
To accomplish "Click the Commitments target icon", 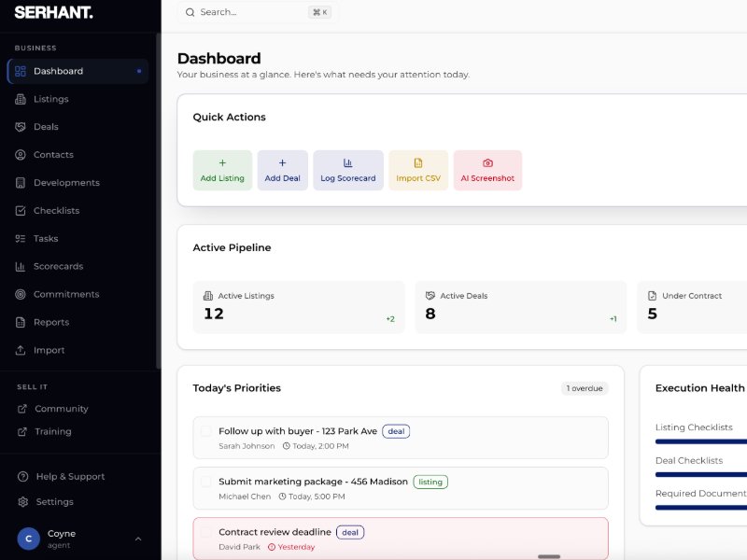I will tap(21, 295).
